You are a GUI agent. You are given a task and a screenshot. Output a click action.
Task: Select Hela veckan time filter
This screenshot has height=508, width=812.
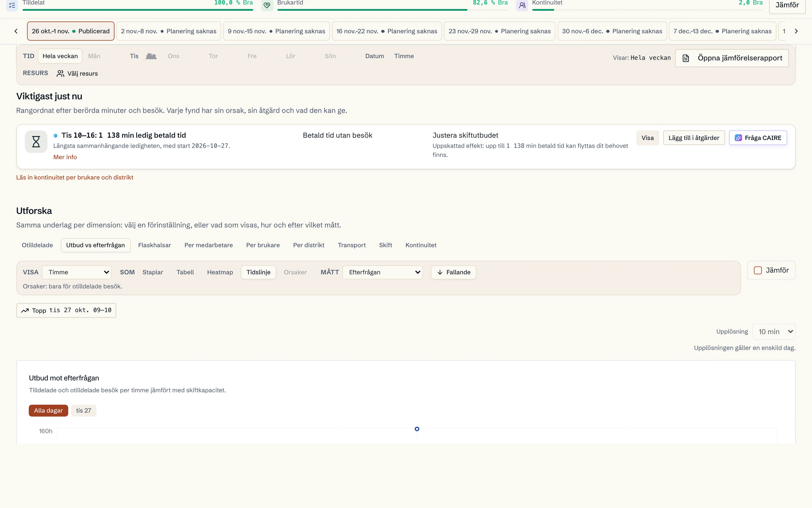[60, 56]
